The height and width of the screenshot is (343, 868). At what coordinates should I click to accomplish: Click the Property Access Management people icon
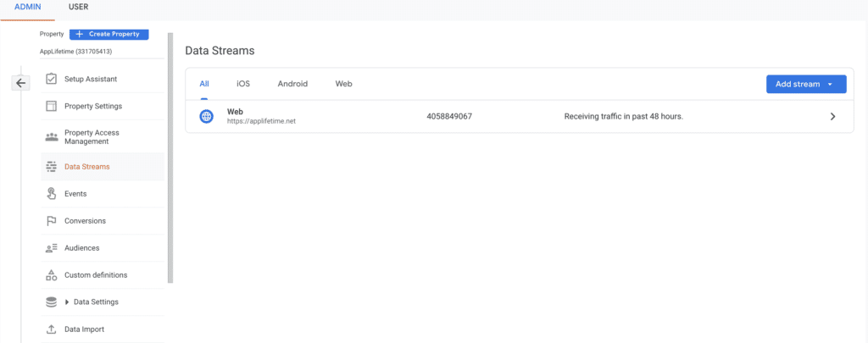pos(51,136)
